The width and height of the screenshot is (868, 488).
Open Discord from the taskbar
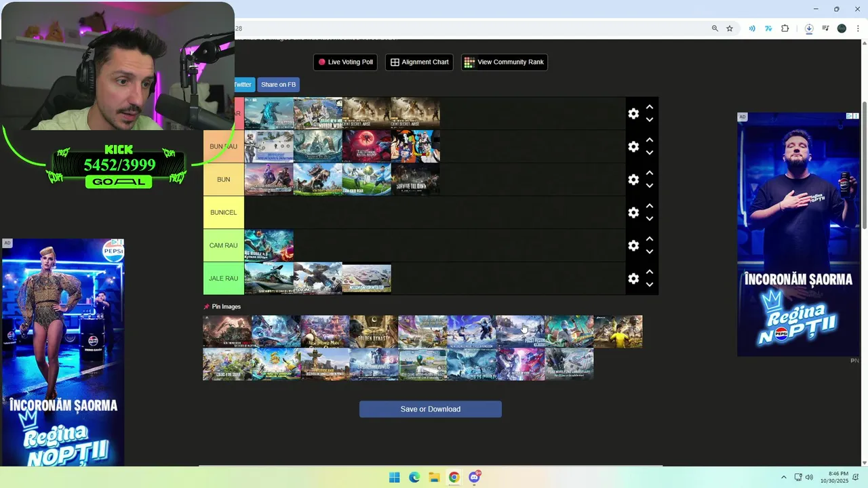(x=474, y=477)
